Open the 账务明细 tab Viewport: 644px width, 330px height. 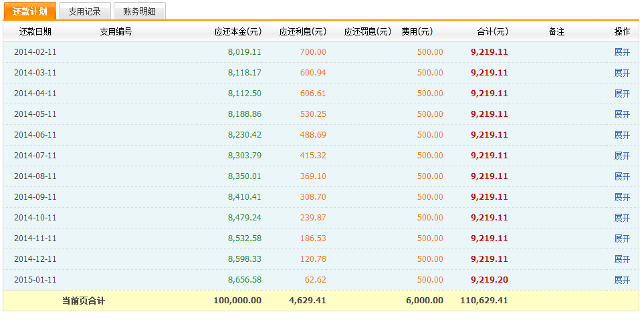[140, 11]
